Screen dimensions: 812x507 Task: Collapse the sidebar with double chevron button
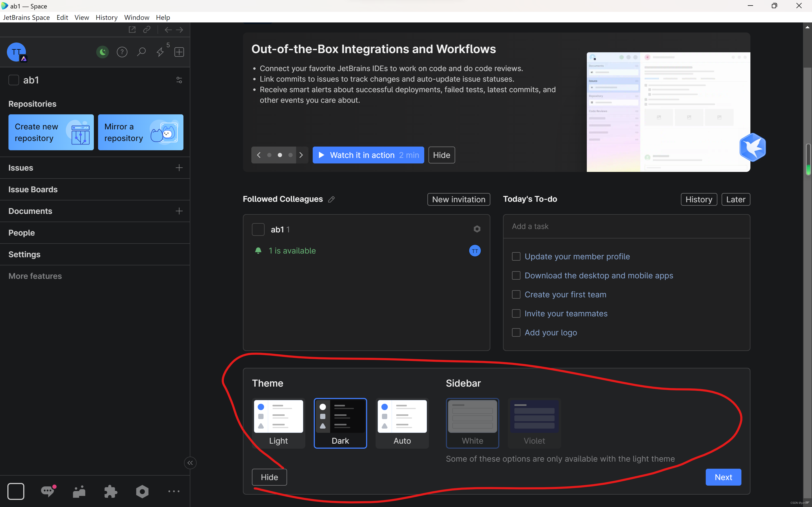pyautogui.click(x=190, y=463)
